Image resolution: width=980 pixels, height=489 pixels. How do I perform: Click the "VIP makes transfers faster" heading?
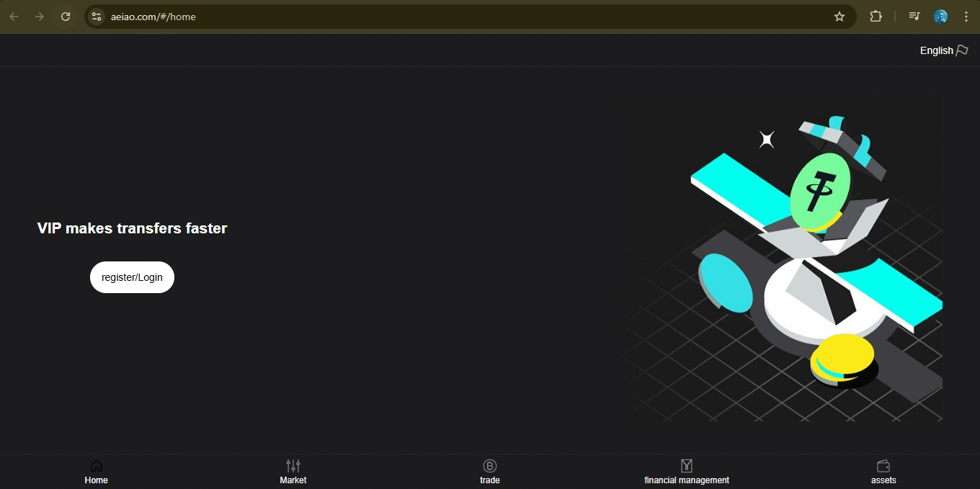132,228
